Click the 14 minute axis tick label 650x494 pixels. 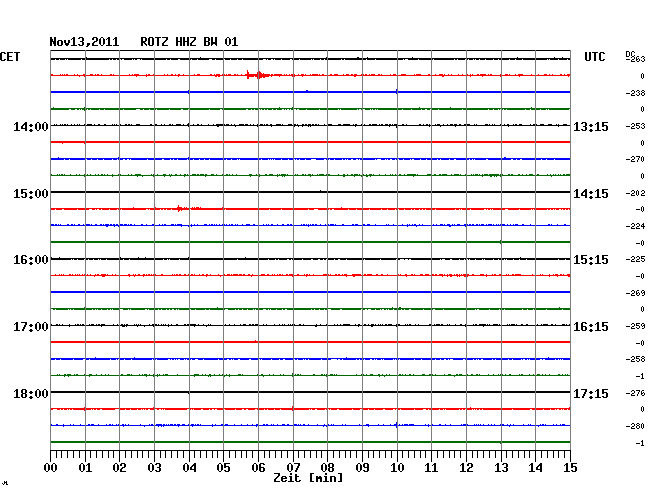(535, 468)
